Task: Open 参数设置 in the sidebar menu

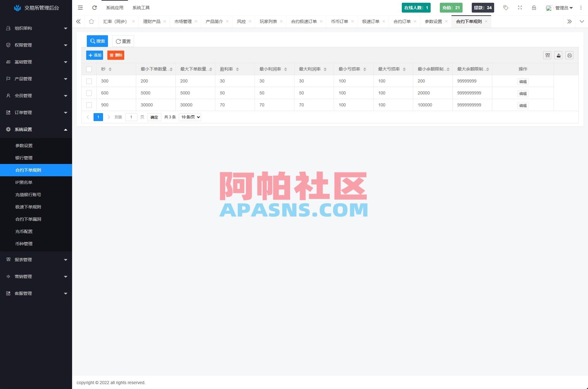Action: point(25,145)
